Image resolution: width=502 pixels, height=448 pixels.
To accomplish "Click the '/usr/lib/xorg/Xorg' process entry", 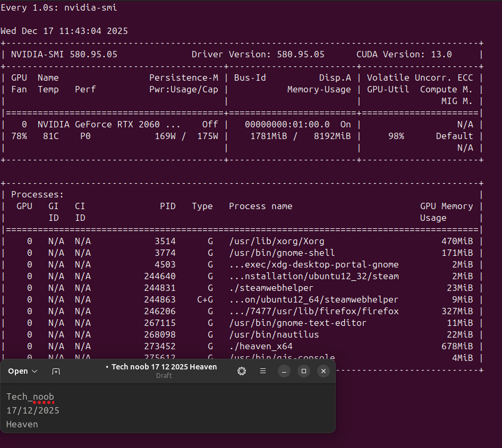I will (276, 241).
